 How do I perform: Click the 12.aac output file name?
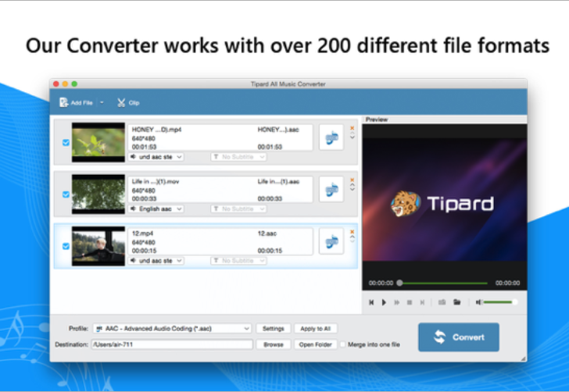click(267, 233)
